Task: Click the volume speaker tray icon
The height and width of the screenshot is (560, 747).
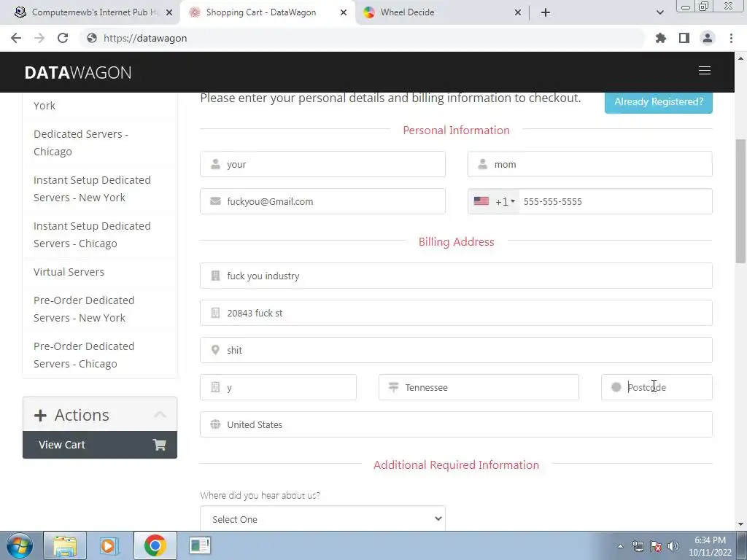Action: 673,546
